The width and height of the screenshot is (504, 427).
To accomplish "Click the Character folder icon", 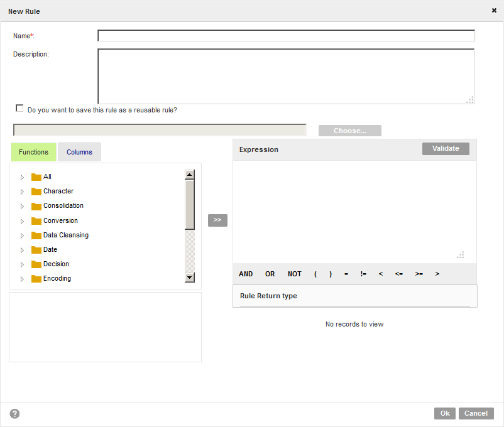I will (36, 192).
